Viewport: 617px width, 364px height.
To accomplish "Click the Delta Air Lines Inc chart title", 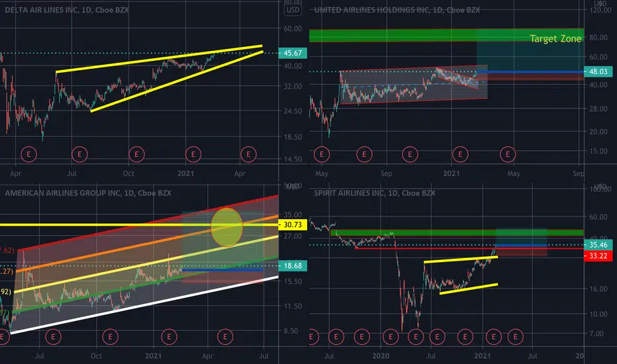I will click(66, 10).
